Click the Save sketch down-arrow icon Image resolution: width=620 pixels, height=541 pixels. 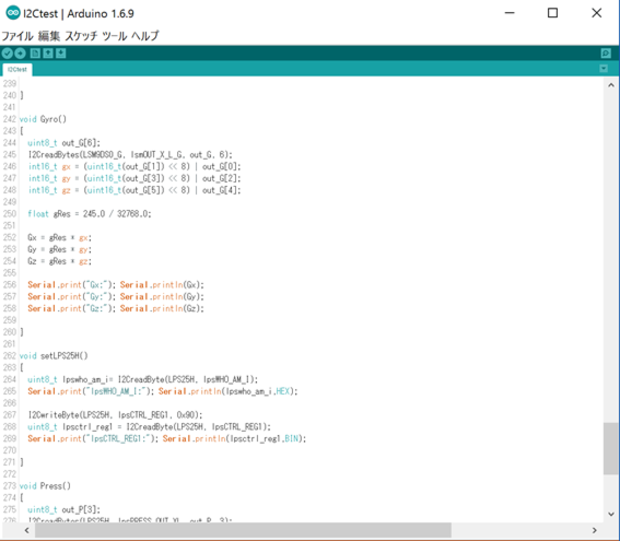(61, 52)
